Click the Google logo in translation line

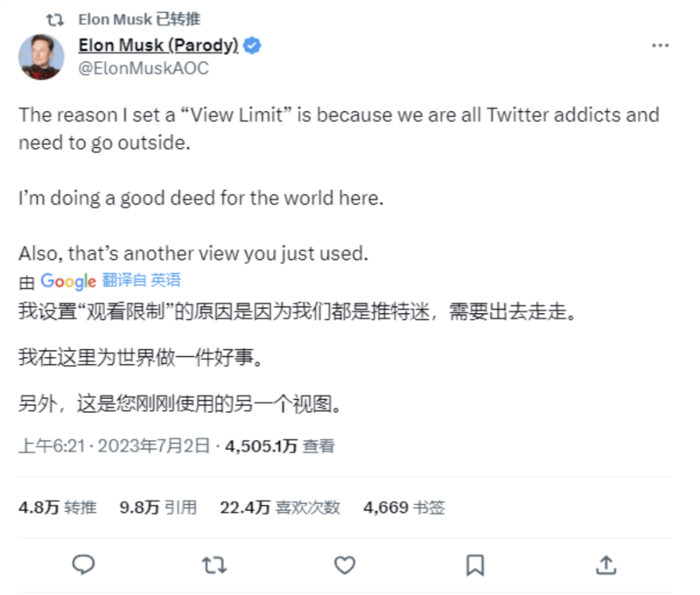[x=67, y=281]
